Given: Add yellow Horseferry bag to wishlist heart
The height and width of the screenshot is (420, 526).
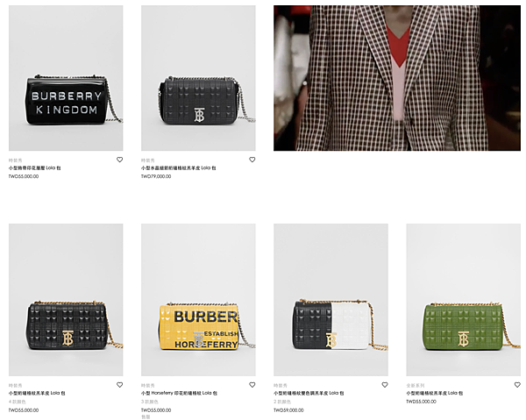Looking at the screenshot, I should point(252,385).
